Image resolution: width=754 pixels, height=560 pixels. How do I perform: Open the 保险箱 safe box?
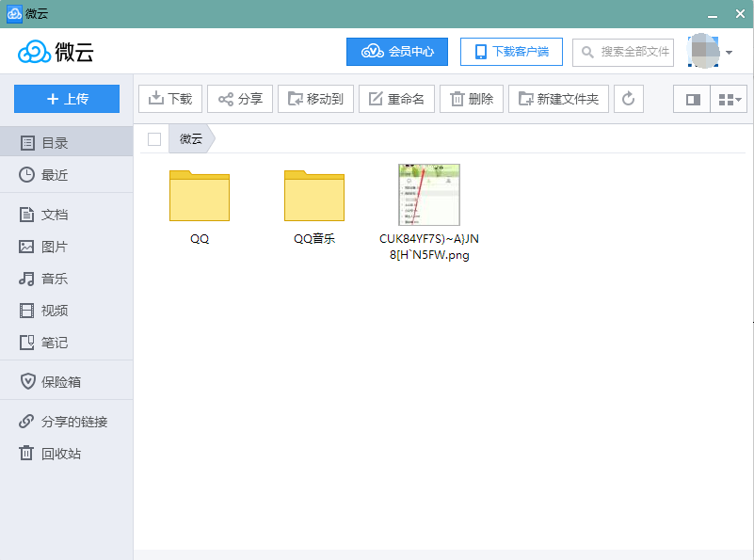(x=60, y=382)
